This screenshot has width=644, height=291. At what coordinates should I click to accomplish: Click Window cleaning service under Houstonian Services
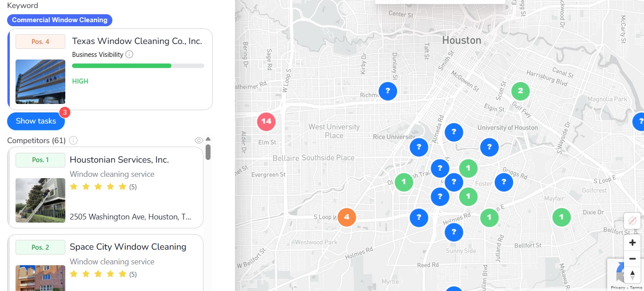(112, 174)
